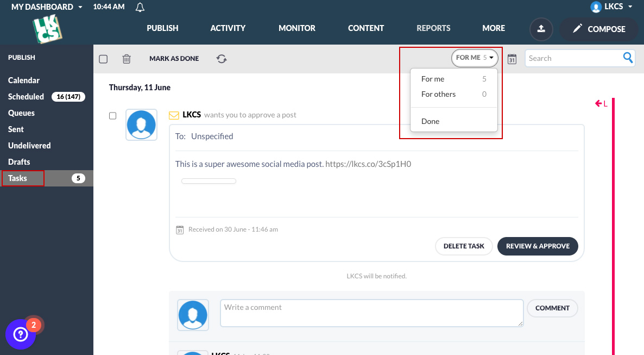This screenshot has width=644, height=355.
Task: Open the help question mark bubble
Action: pyautogui.click(x=20, y=334)
